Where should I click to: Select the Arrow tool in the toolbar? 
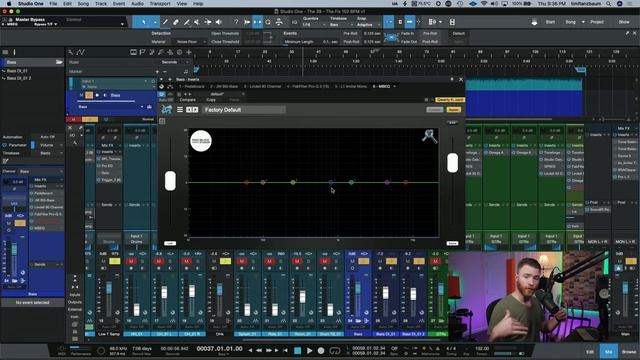144,22
